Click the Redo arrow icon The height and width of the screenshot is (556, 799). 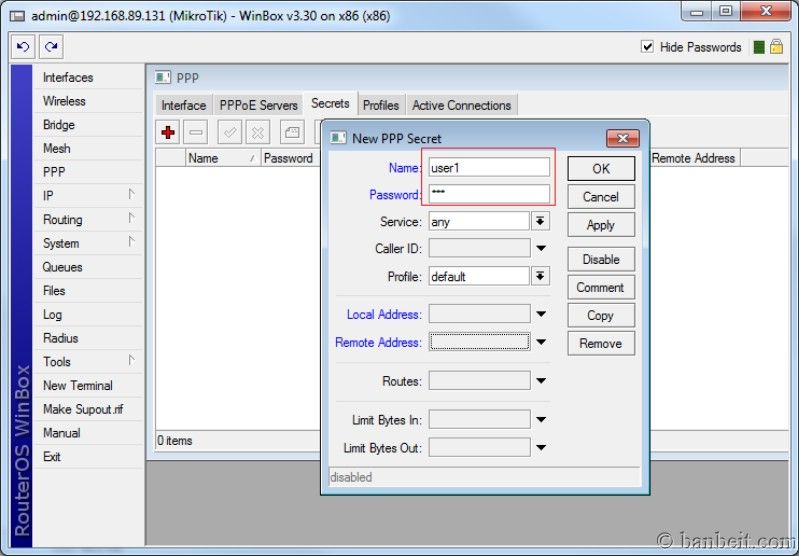tap(51, 47)
